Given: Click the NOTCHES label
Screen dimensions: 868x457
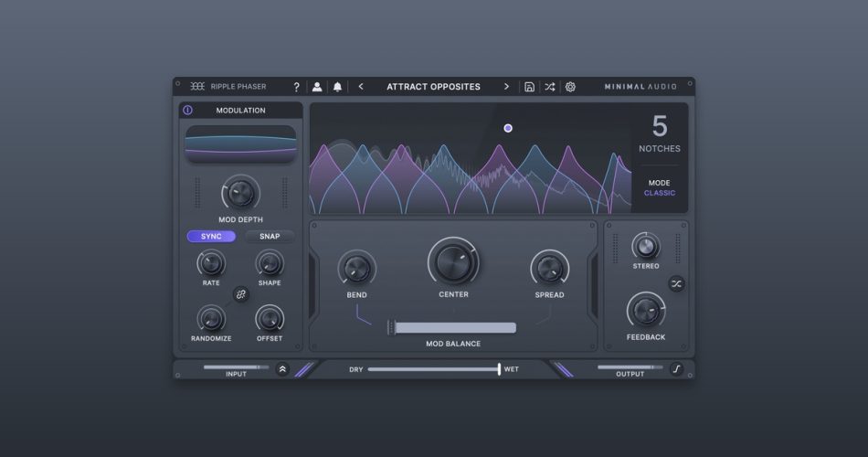Looking at the screenshot, I should 660,148.
